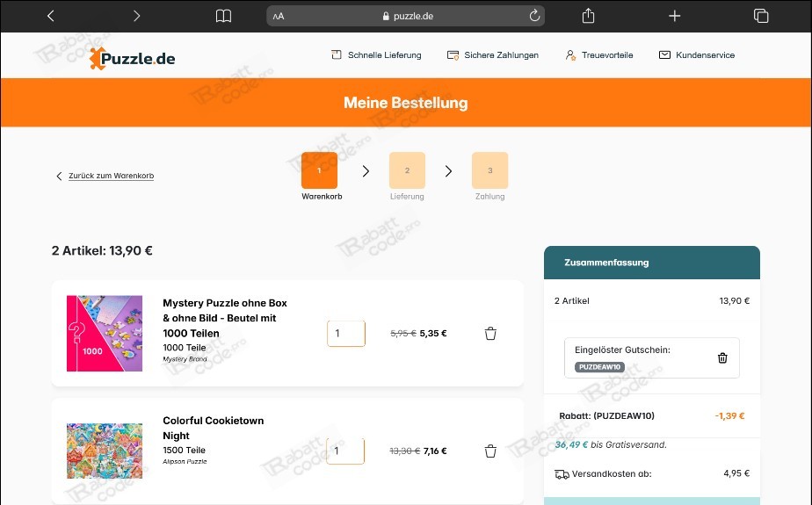Image resolution: width=812 pixels, height=505 pixels.
Task: Open the AA reader text-size menu
Action: [279, 16]
